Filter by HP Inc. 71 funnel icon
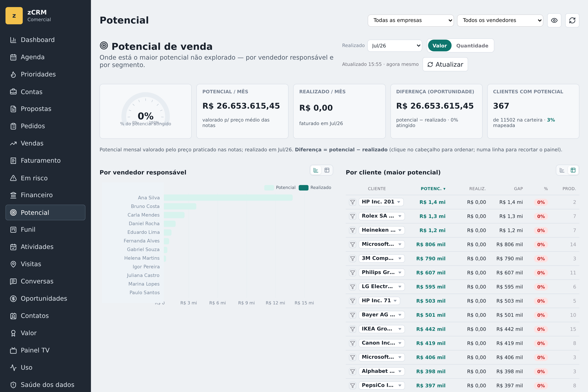 coord(352,301)
